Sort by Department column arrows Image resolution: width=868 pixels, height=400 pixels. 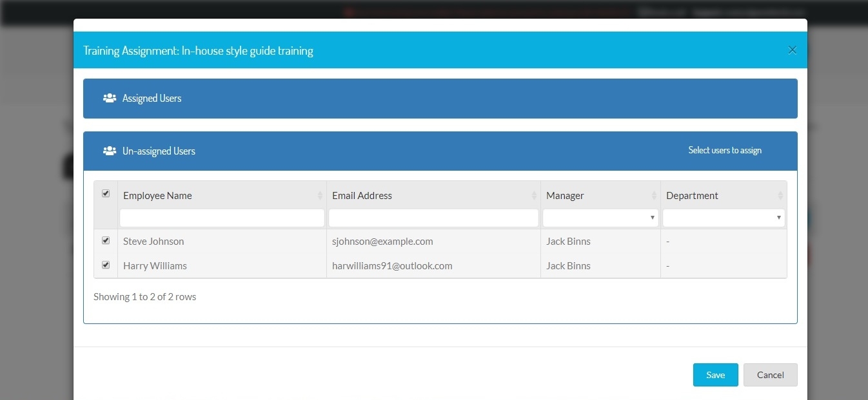(780, 196)
